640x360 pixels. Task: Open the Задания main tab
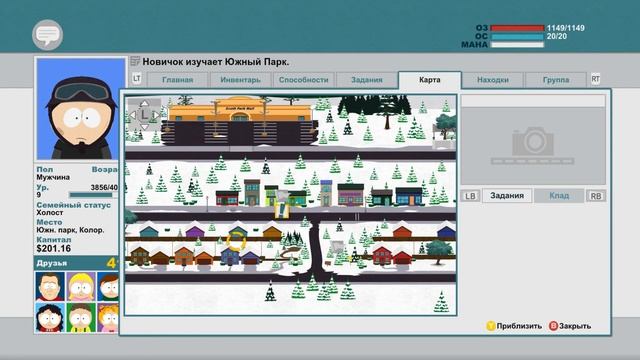click(367, 80)
